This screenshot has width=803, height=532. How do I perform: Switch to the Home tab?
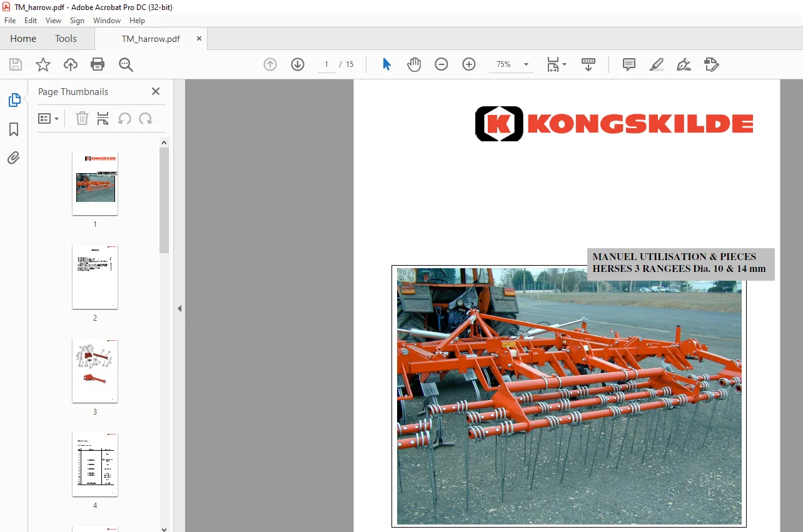23,39
